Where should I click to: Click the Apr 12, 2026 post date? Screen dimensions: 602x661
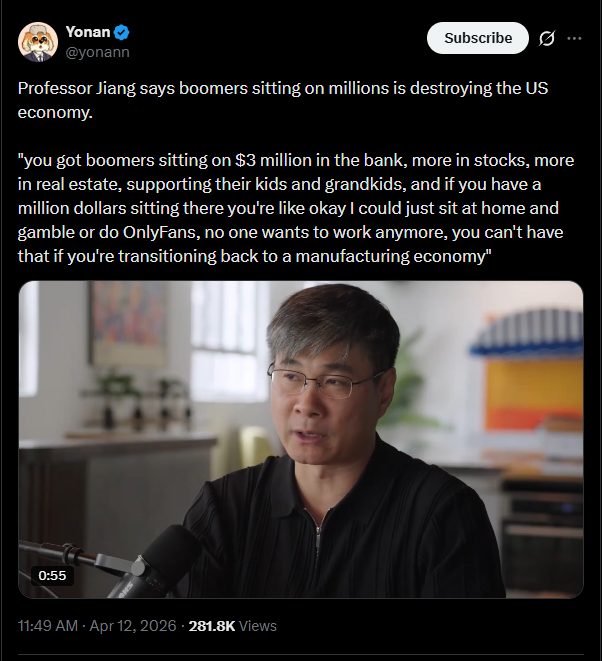[133, 626]
